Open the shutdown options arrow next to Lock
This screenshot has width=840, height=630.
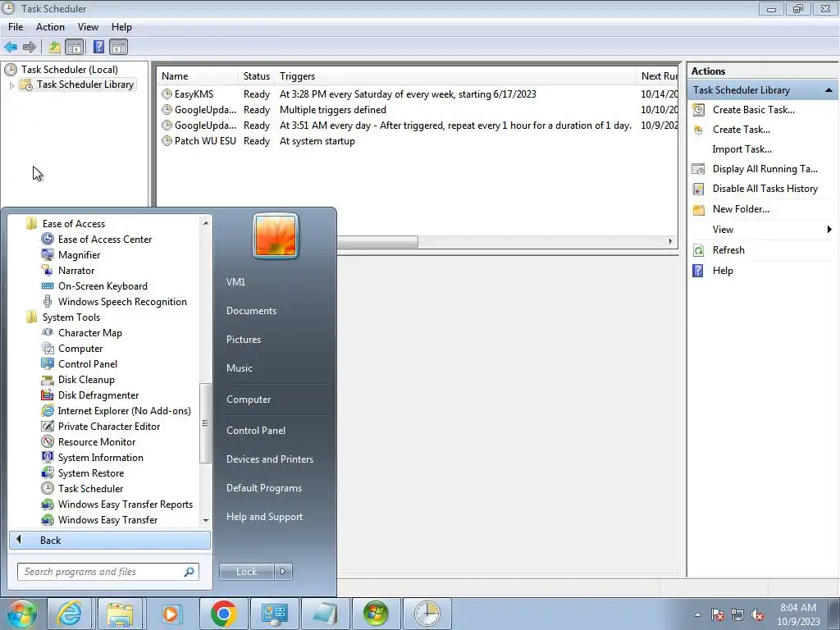(x=283, y=572)
